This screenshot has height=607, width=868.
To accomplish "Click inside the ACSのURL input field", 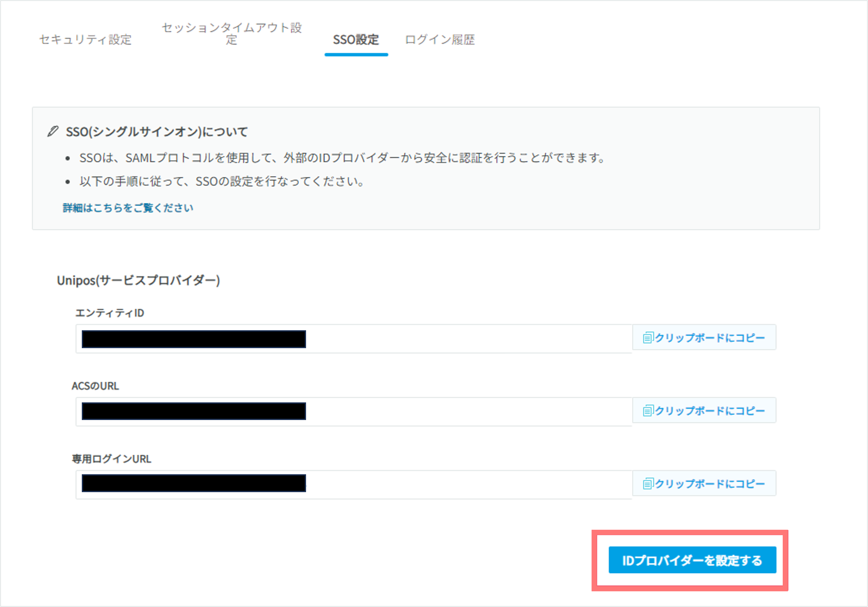I will [354, 412].
